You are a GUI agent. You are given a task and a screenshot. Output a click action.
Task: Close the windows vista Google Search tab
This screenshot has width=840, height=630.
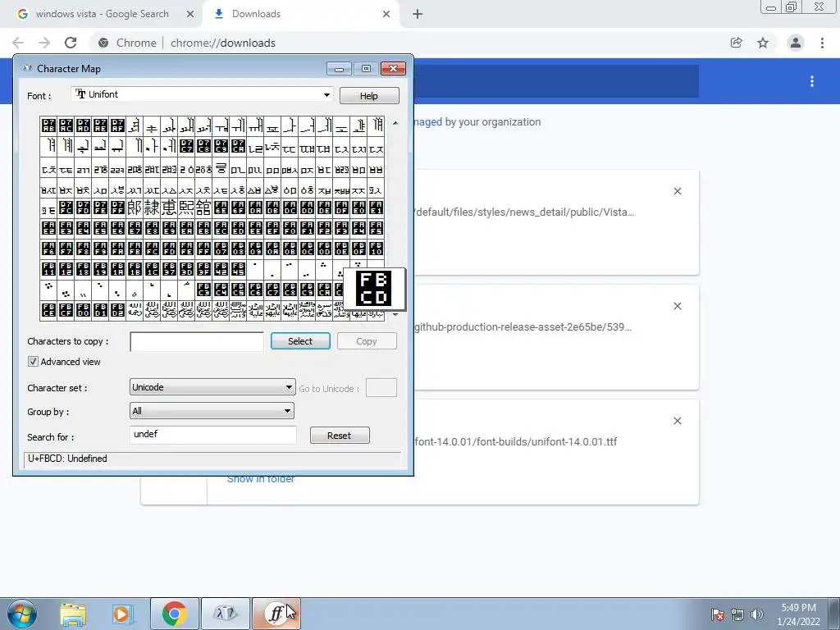[x=190, y=15]
